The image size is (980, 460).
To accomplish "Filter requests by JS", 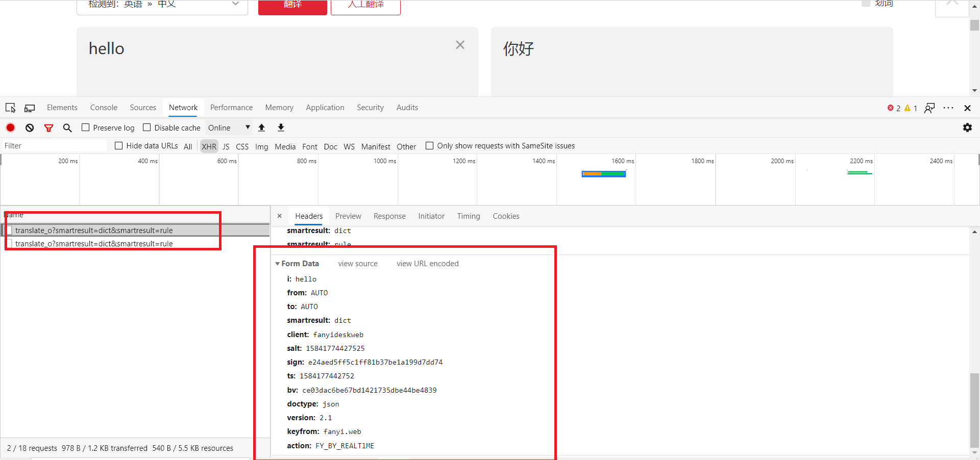I will coord(226,146).
